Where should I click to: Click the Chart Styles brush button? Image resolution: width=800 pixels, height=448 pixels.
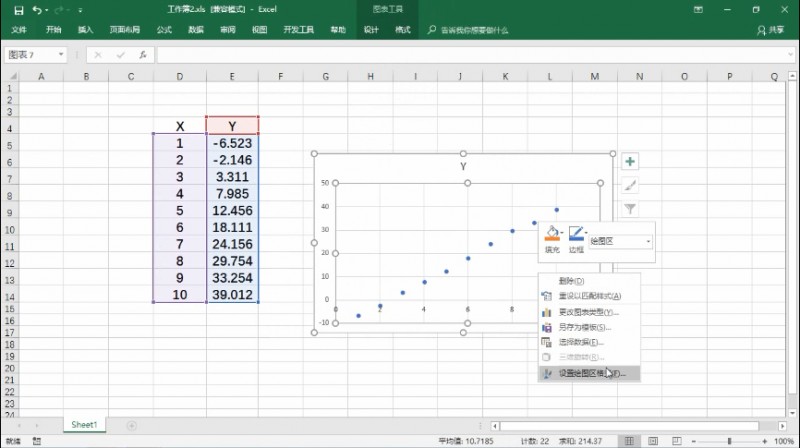(x=630, y=185)
